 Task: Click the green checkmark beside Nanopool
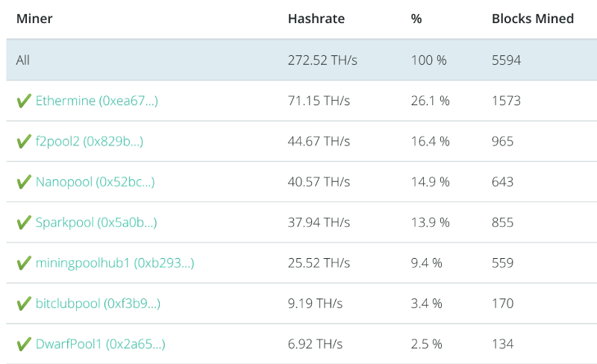click(x=24, y=182)
